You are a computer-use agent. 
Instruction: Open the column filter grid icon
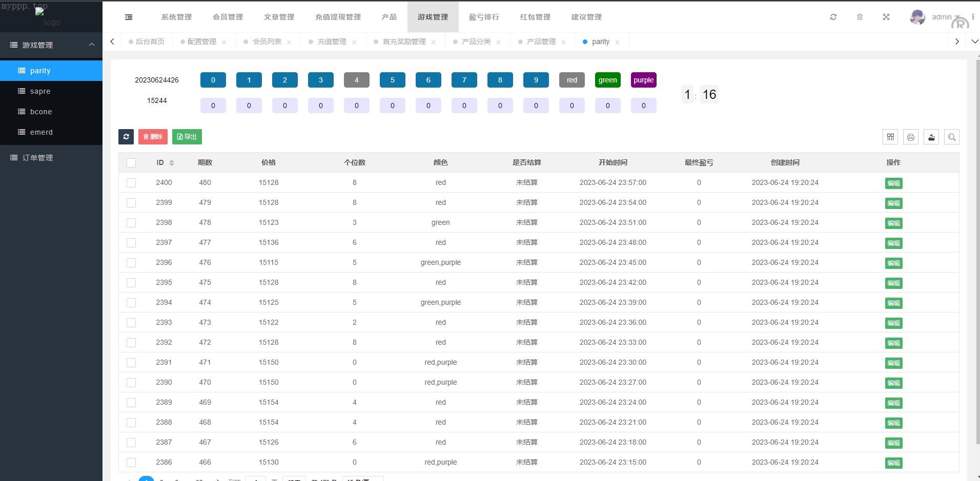(x=890, y=137)
